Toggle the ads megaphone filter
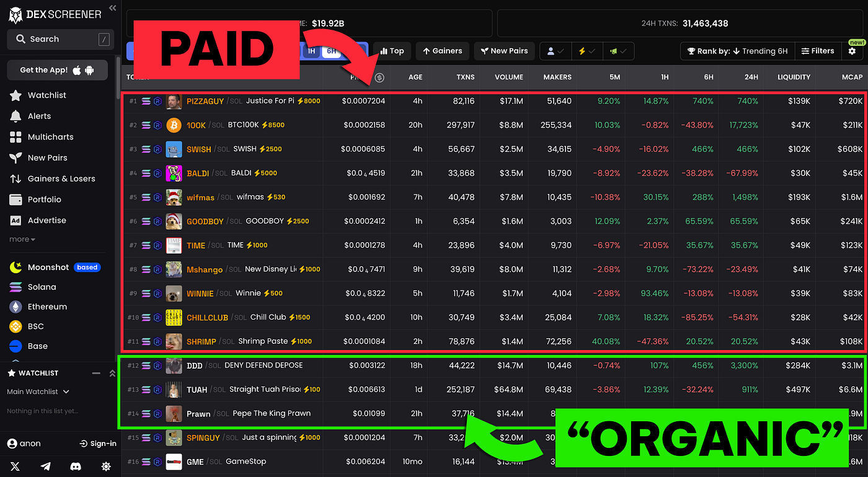Image resolution: width=868 pixels, height=477 pixels. (x=618, y=51)
